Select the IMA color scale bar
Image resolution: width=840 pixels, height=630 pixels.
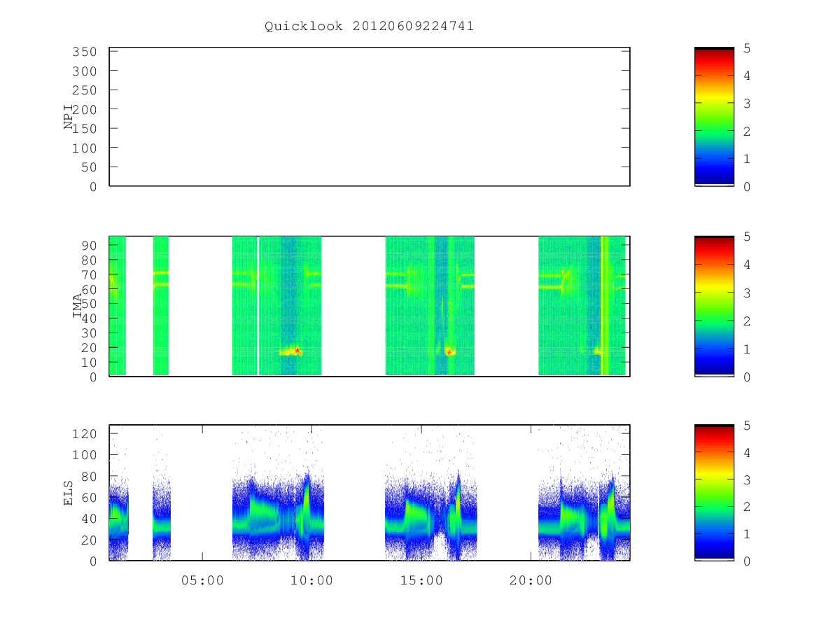click(x=714, y=306)
